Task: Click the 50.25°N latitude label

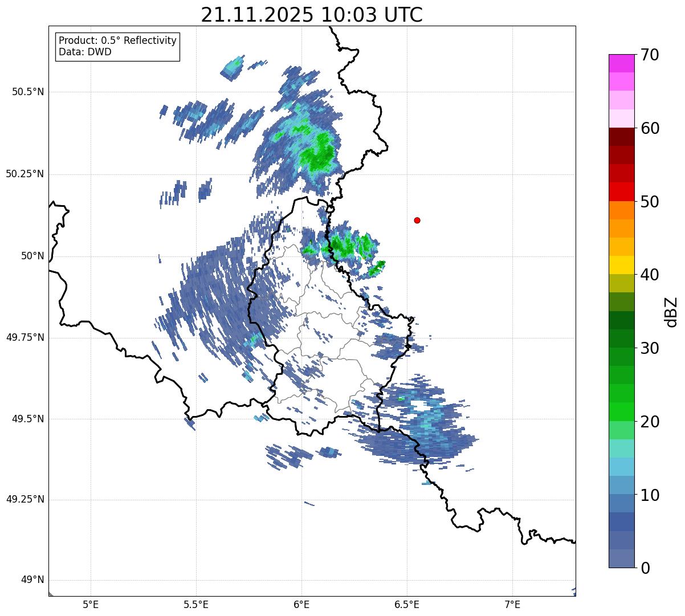Action: pos(25,174)
